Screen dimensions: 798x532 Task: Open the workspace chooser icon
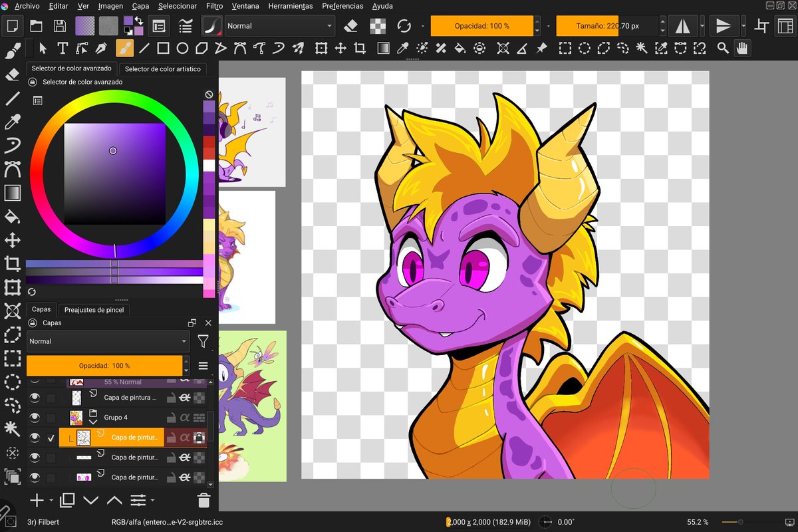pos(784,26)
